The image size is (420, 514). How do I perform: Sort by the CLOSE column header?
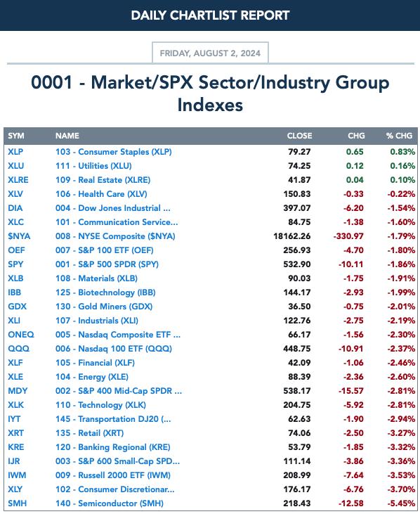299,136
